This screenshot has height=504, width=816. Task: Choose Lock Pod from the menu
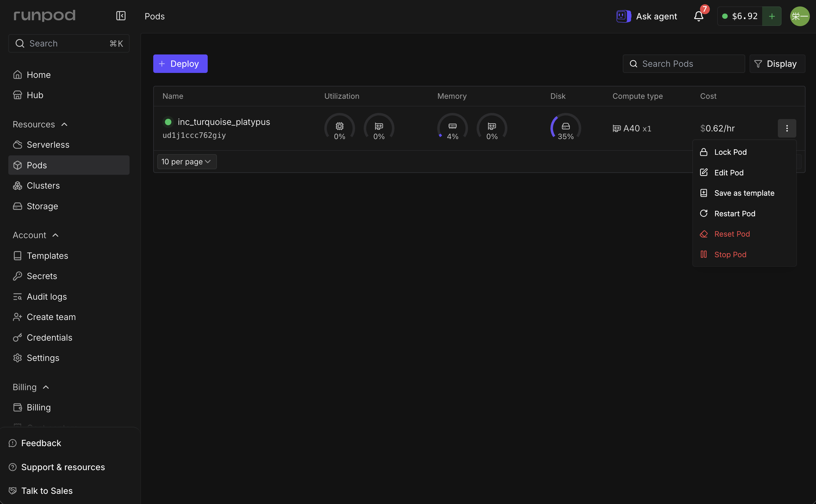(x=744, y=152)
